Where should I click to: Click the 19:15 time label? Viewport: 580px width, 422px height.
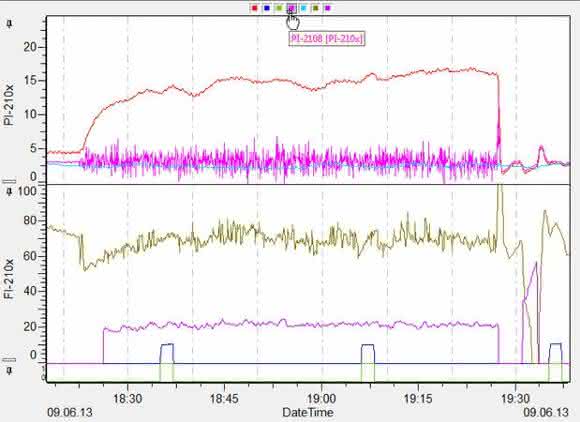(418, 399)
